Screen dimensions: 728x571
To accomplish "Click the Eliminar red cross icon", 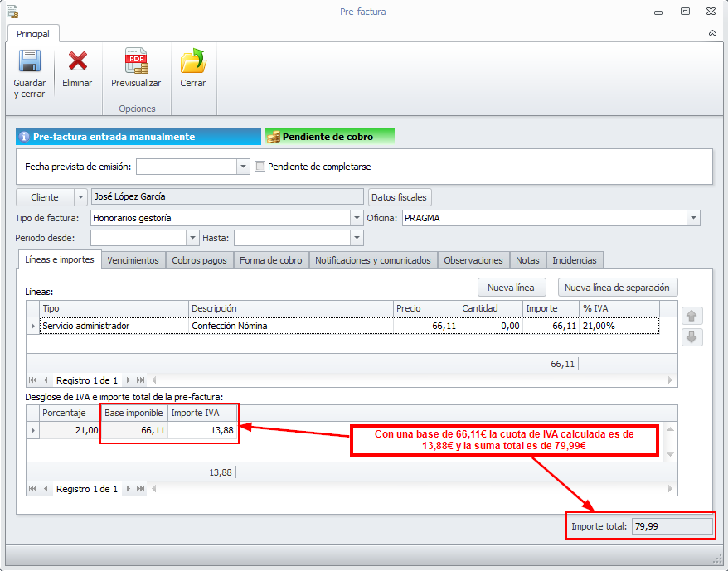I will (x=78, y=60).
